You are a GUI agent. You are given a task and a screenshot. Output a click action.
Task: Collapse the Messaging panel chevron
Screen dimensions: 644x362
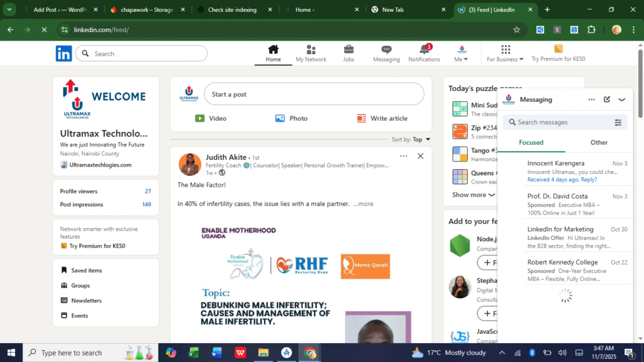622,99
